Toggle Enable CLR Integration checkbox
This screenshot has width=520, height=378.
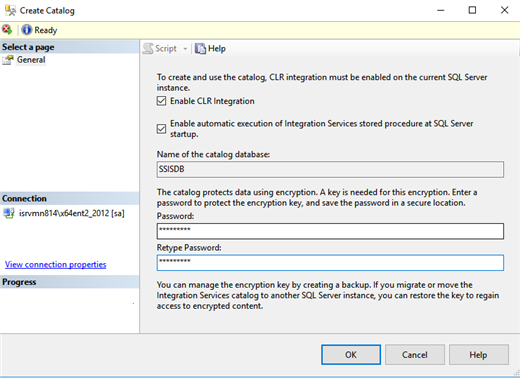click(162, 101)
